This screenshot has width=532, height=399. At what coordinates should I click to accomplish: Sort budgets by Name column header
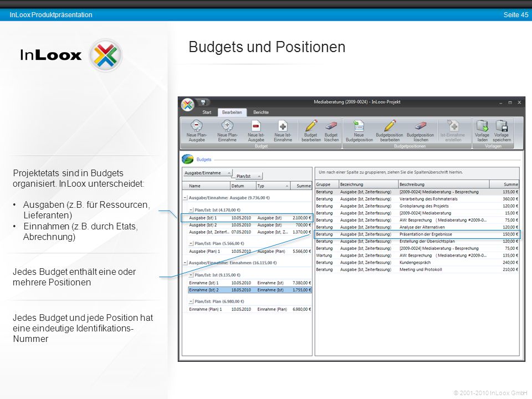(206, 186)
